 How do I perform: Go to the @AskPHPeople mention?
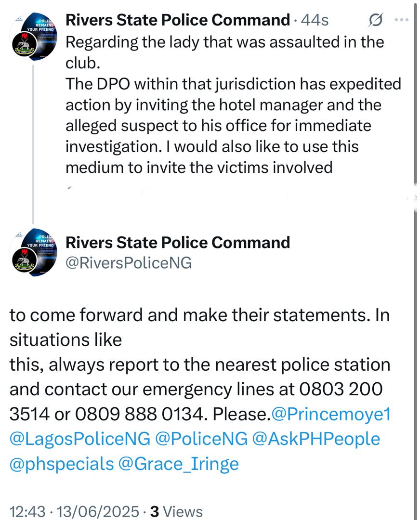coord(316,439)
